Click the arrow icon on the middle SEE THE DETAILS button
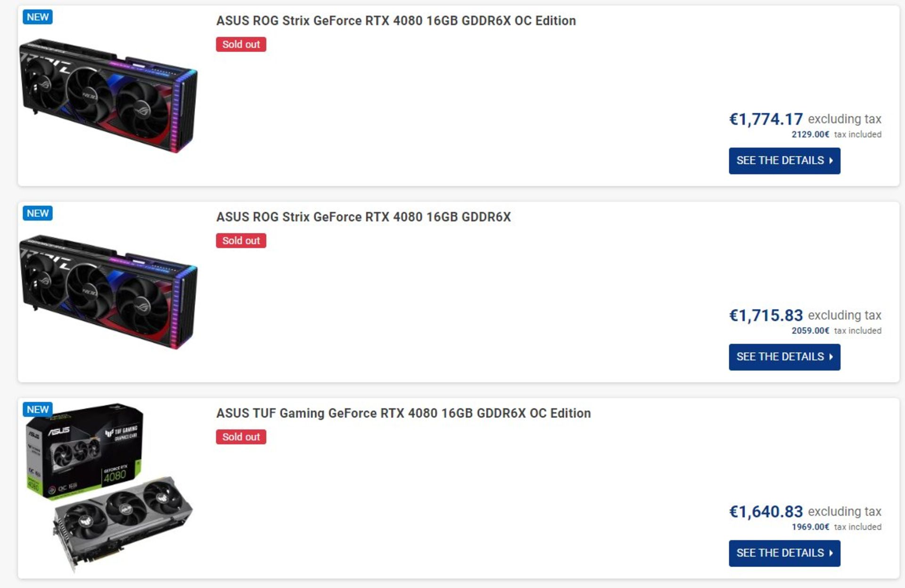This screenshot has width=905, height=588. pyautogui.click(x=831, y=357)
